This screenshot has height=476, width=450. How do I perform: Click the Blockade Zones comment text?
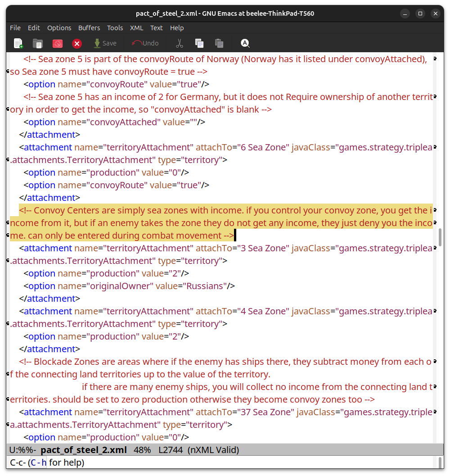click(x=221, y=381)
